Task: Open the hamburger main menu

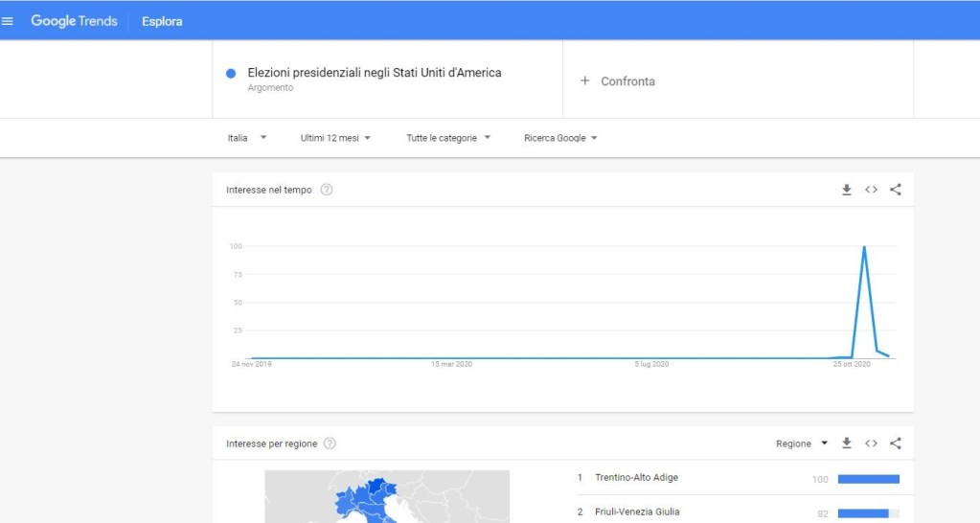Action: pyautogui.click(x=9, y=21)
